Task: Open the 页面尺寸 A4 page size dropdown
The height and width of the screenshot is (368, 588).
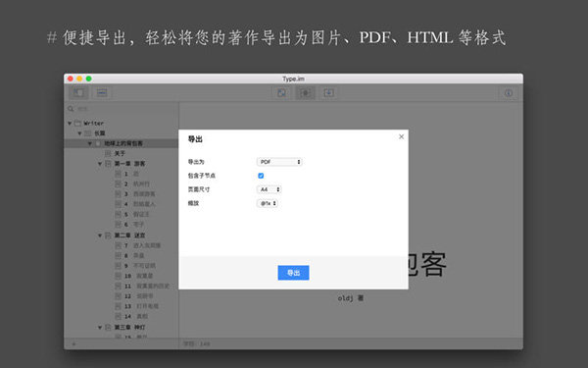Action: pos(269,189)
